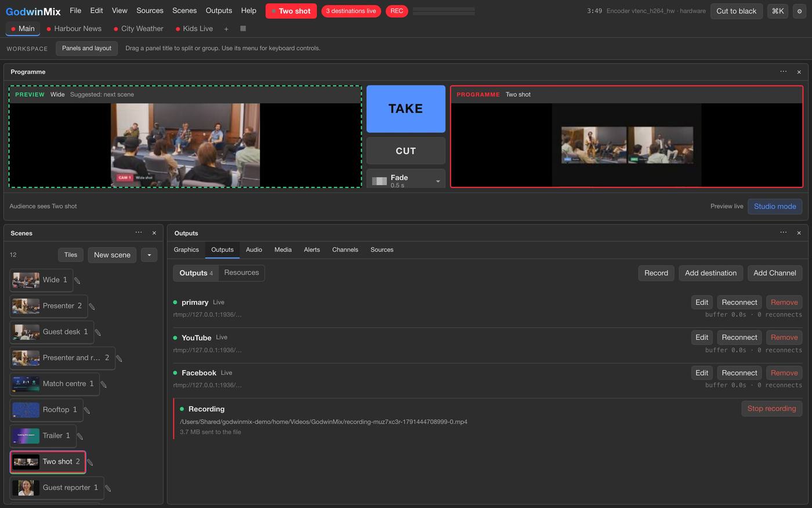Open the Outputs menu in menu bar

coord(219,10)
